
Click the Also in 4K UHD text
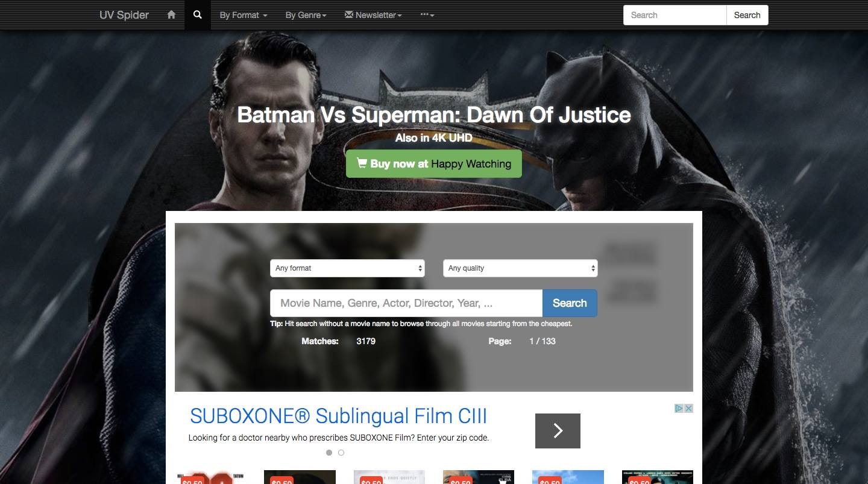tap(434, 138)
